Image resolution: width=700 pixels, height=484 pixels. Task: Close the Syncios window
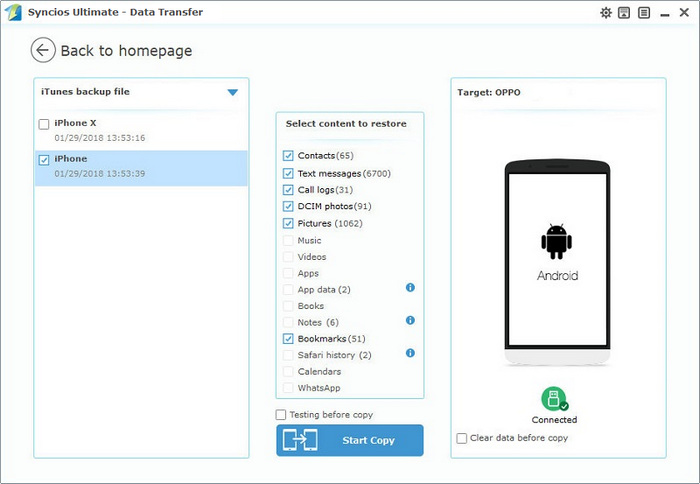click(x=684, y=13)
